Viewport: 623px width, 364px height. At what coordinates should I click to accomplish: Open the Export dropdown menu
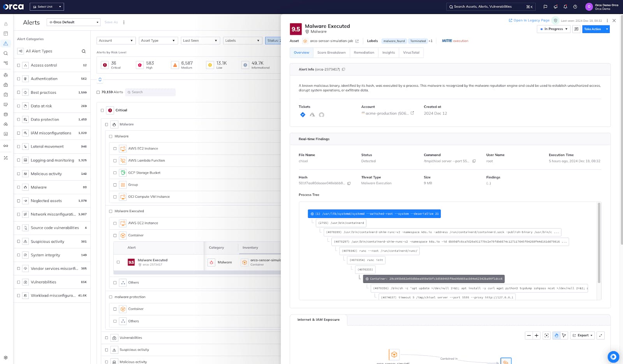point(583,336)
